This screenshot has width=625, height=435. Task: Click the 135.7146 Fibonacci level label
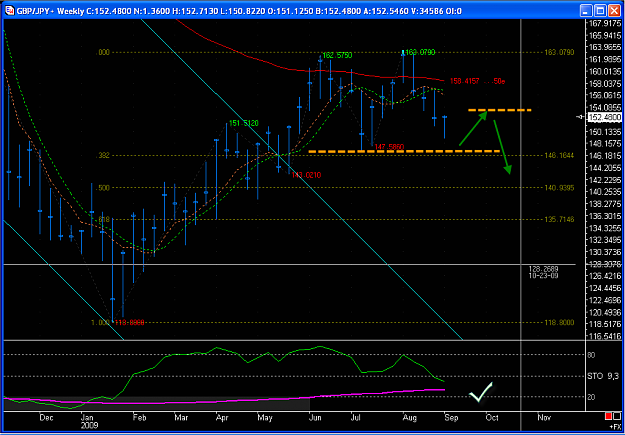coord(559,219)
